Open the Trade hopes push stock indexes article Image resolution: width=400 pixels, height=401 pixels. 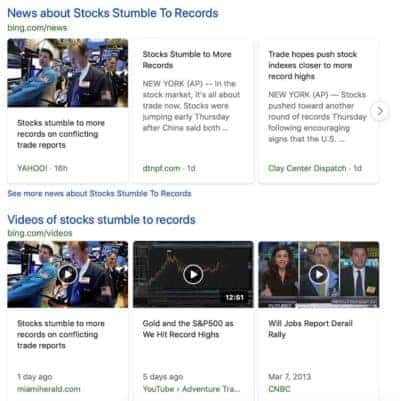[313, 65]
